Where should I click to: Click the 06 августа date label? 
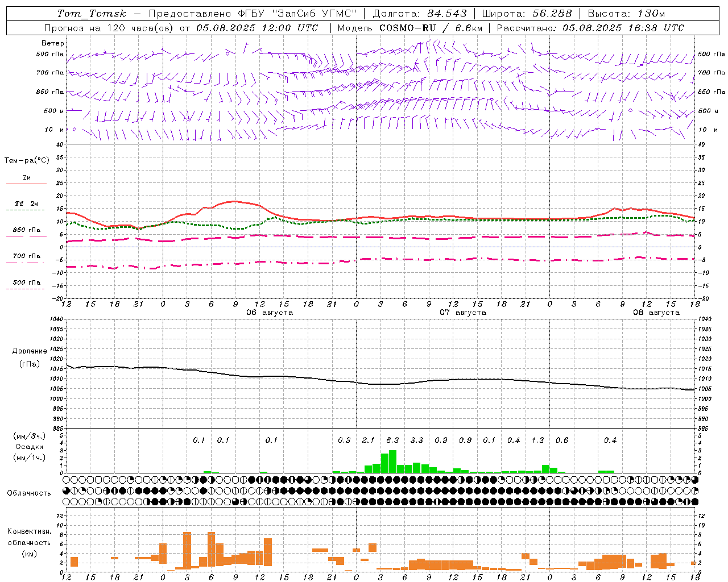pos(270,313)
